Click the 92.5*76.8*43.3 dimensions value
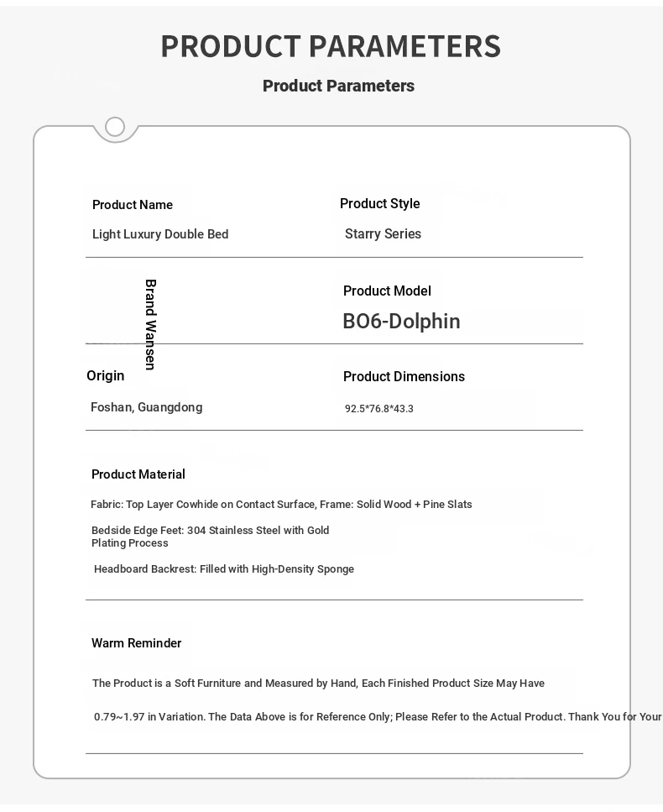The height and width of the screenshot is (812, 663). pos(379,409)
